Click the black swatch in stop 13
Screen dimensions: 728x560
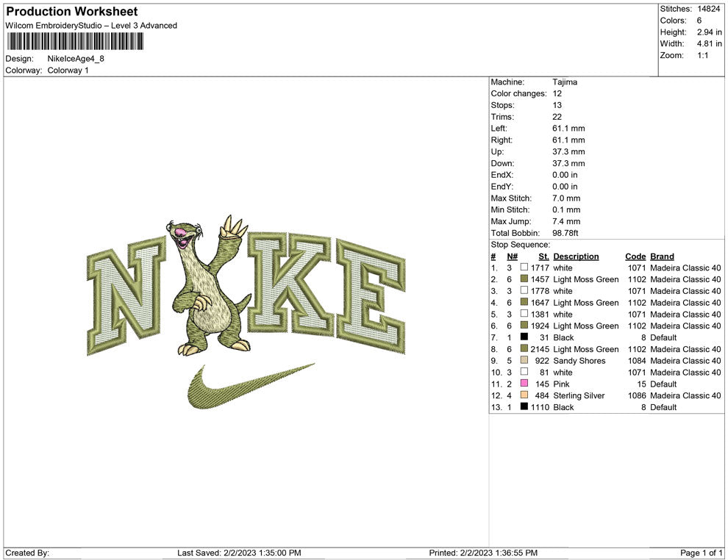tap(524, 406)
